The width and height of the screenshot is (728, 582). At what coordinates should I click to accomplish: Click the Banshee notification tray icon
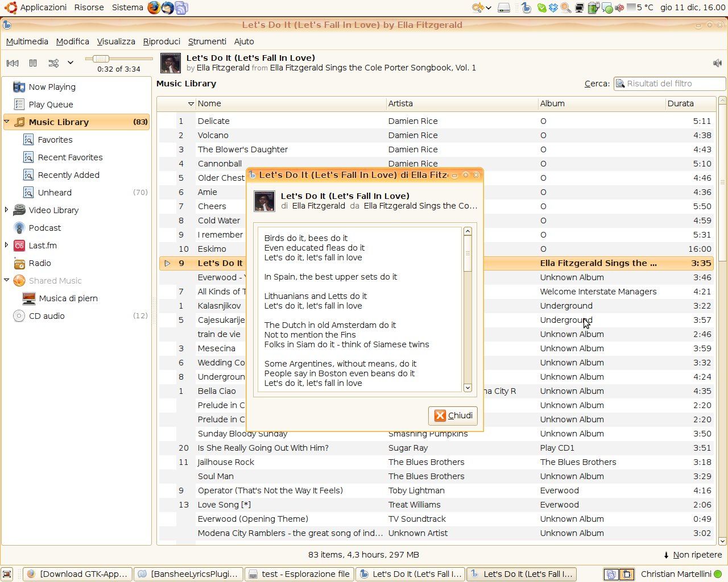527,7
